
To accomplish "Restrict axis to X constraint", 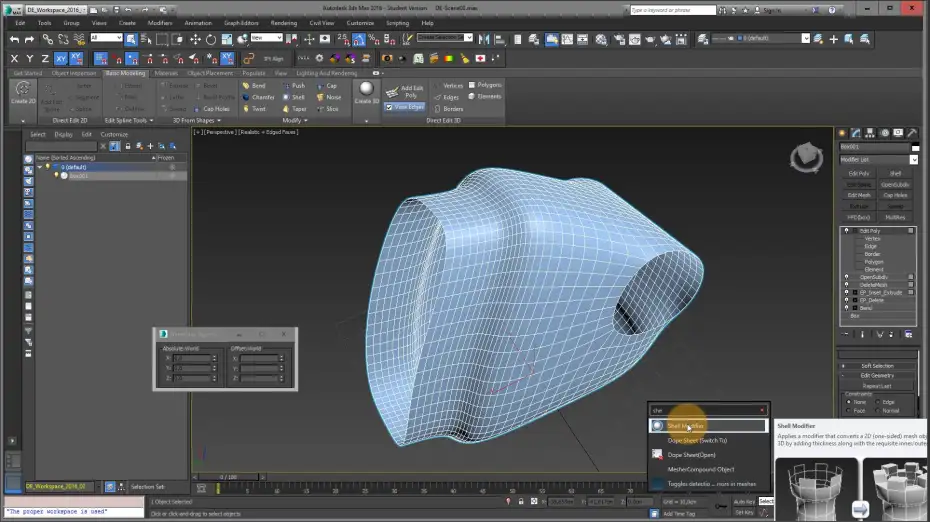I will 14,58.
